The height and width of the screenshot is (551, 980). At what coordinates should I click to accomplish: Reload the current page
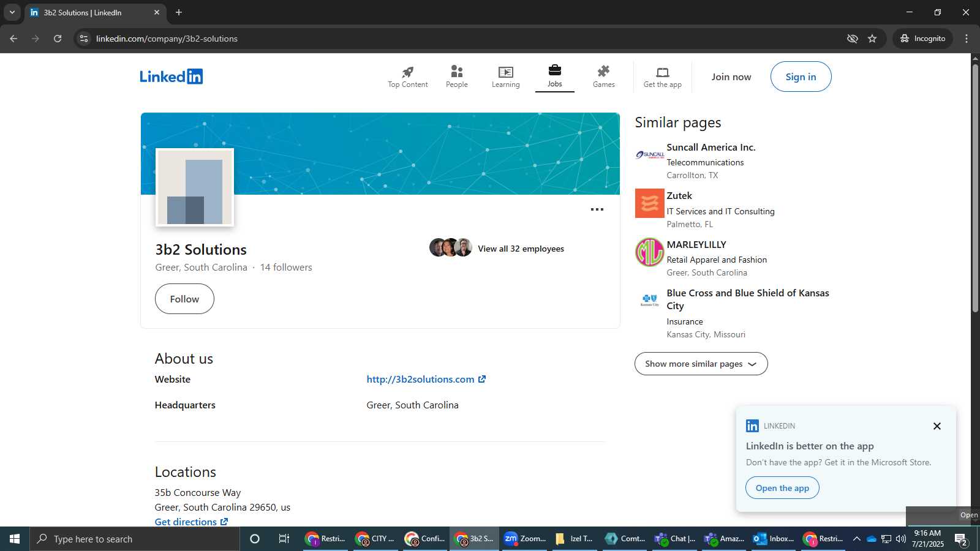[58, 39]
